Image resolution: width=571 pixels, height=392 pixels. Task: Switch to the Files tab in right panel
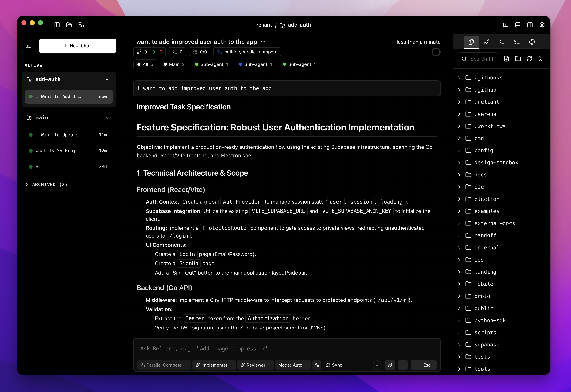[x=471, y=42]
